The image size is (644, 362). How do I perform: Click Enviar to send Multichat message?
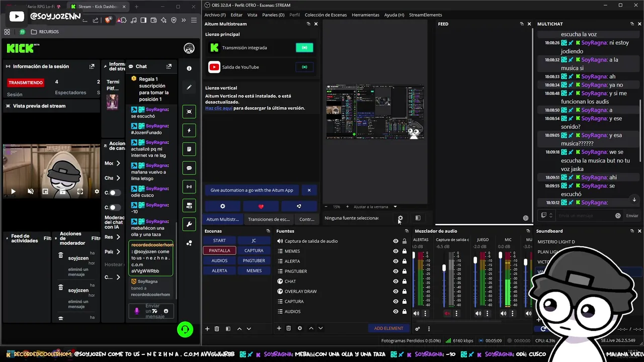tap(632, 216)
